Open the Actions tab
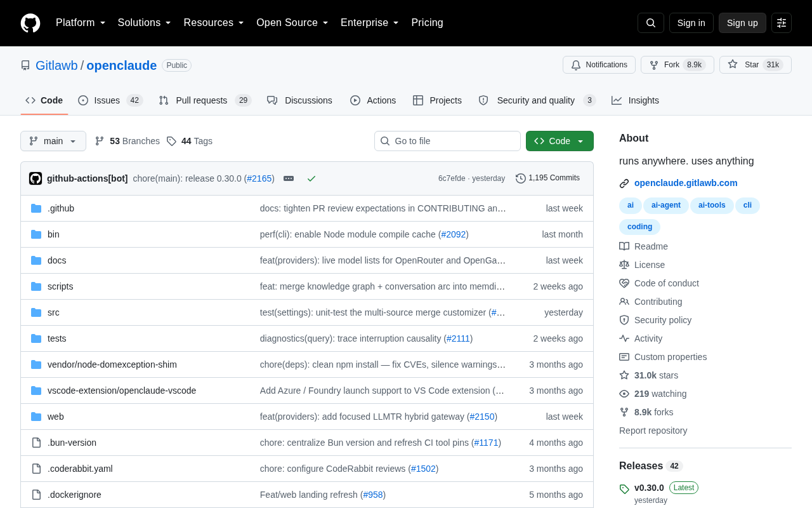812x508 pixels. [x=373, y=100]
